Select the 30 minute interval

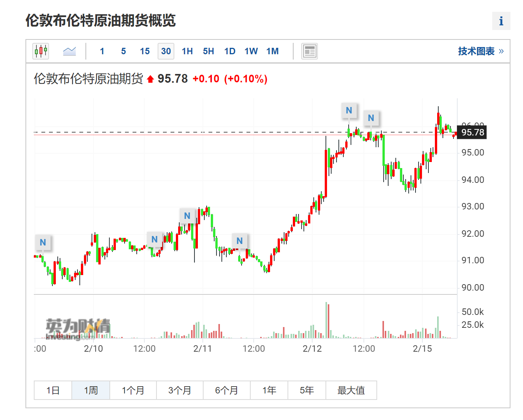[166, 51]
